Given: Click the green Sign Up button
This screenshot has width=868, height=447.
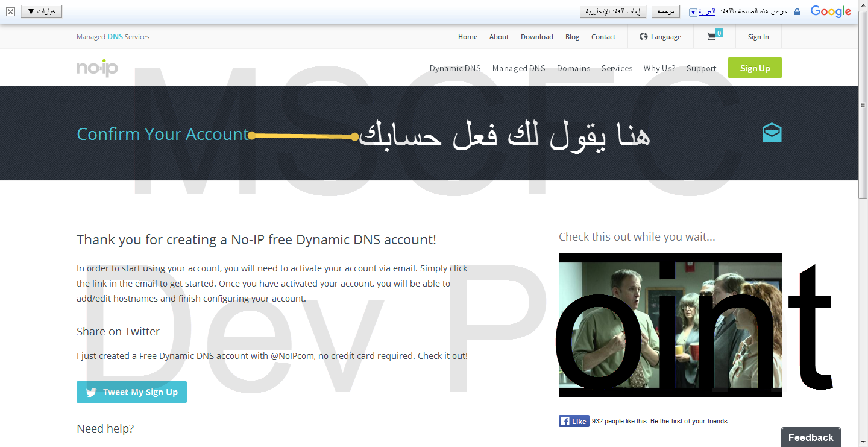Looking at the screenshot, I should [755, 68].
